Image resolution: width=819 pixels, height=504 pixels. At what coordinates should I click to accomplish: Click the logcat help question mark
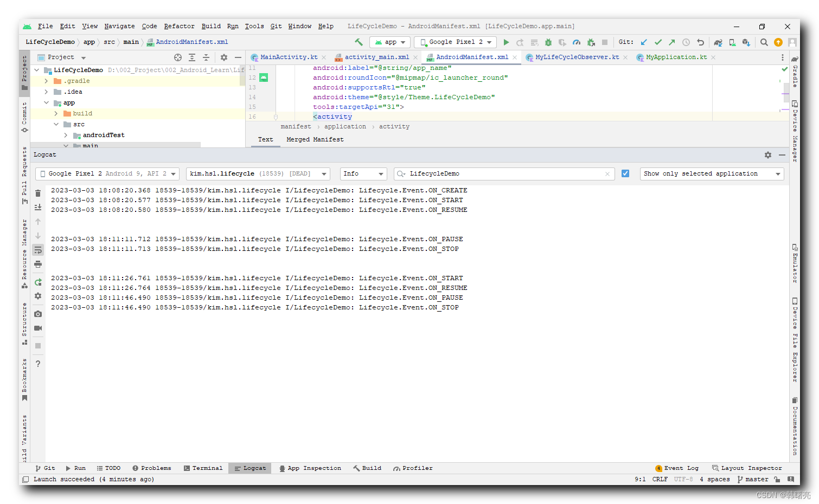tap(38, 364)
